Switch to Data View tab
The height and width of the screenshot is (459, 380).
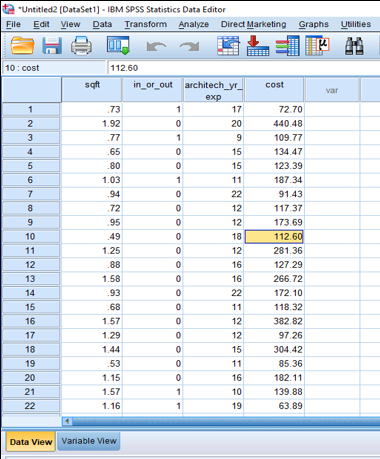31,442
